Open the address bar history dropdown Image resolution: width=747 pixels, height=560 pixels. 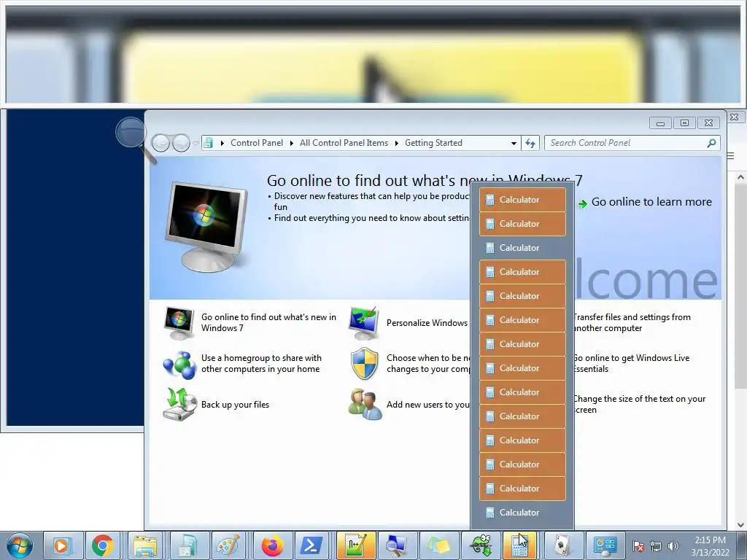point(514,143)
